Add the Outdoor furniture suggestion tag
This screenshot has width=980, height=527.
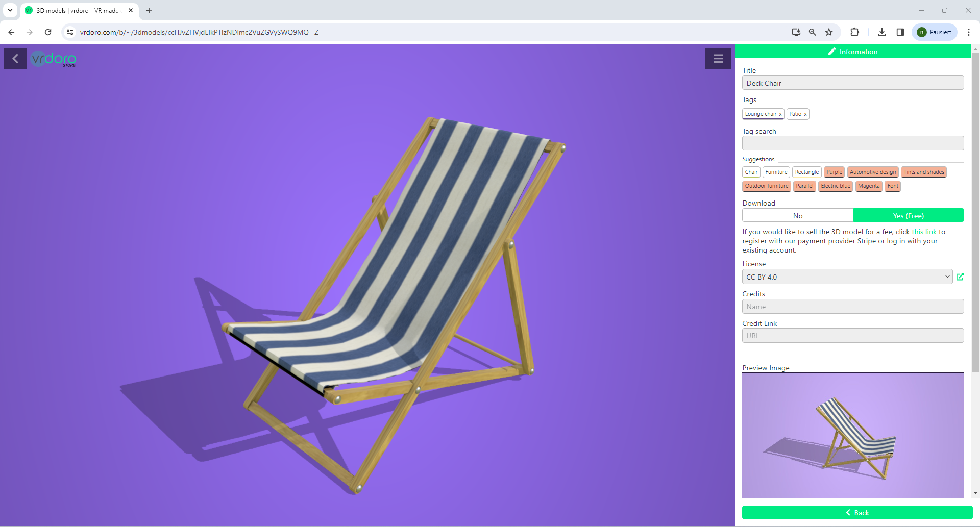[x=766, y=186]
